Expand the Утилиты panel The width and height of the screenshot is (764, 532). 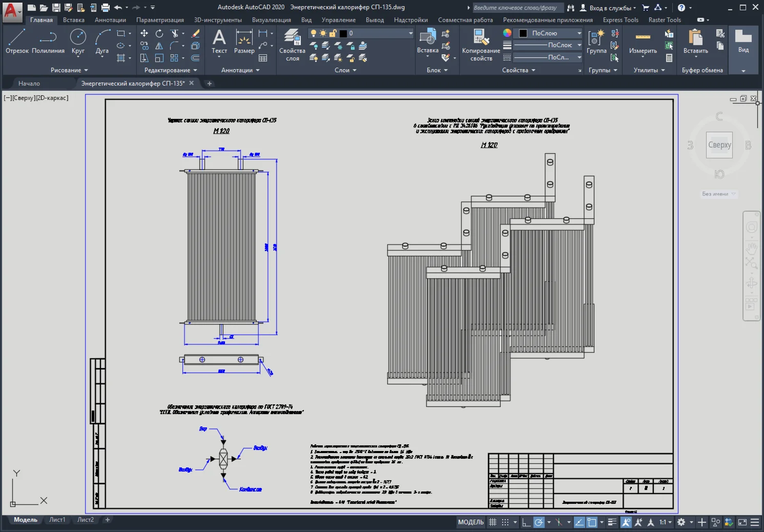pos(649,70)
